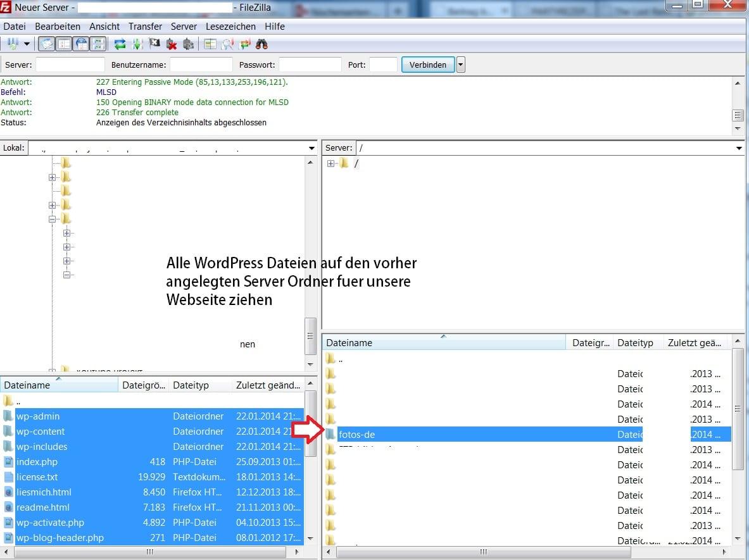Screen dimensions: 749x560
Task: Open the Server menu
Action: (x=184, y=26)
